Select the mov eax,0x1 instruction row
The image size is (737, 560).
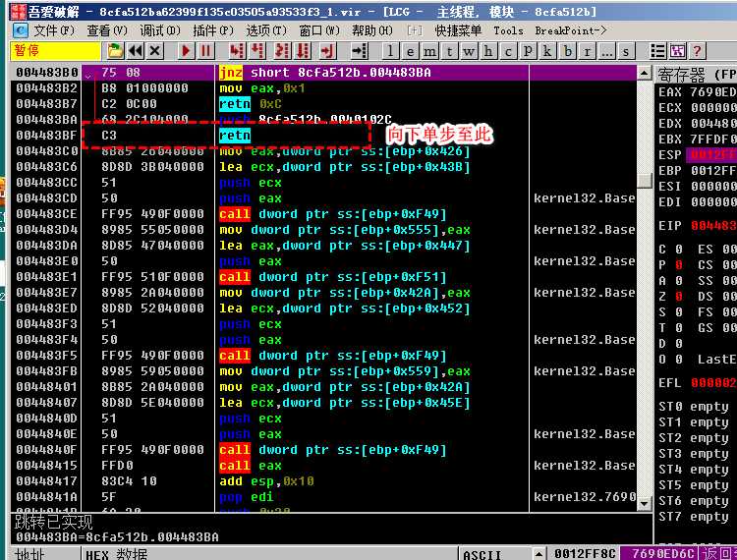point(324,88)
